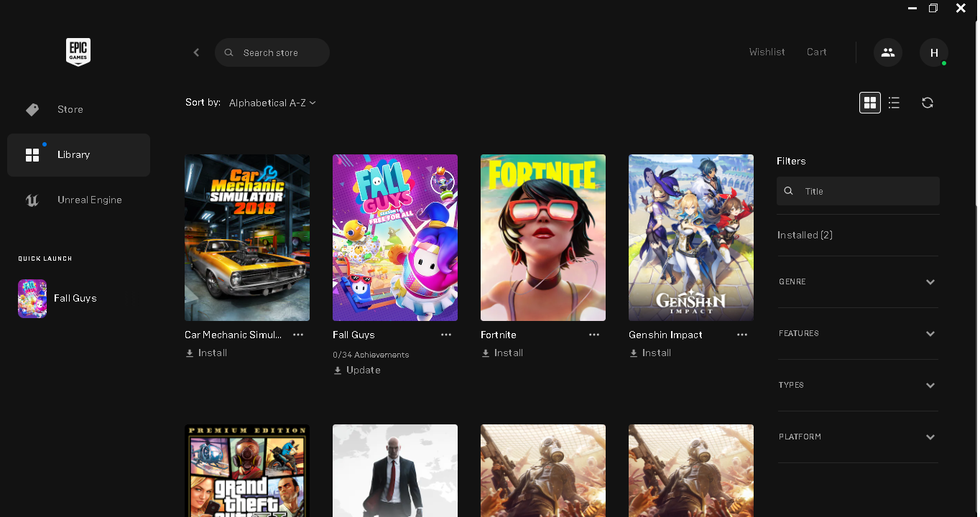Screen dimensions: 980x517
Task: Expand the Genre filter section
Action: point(859,281)
